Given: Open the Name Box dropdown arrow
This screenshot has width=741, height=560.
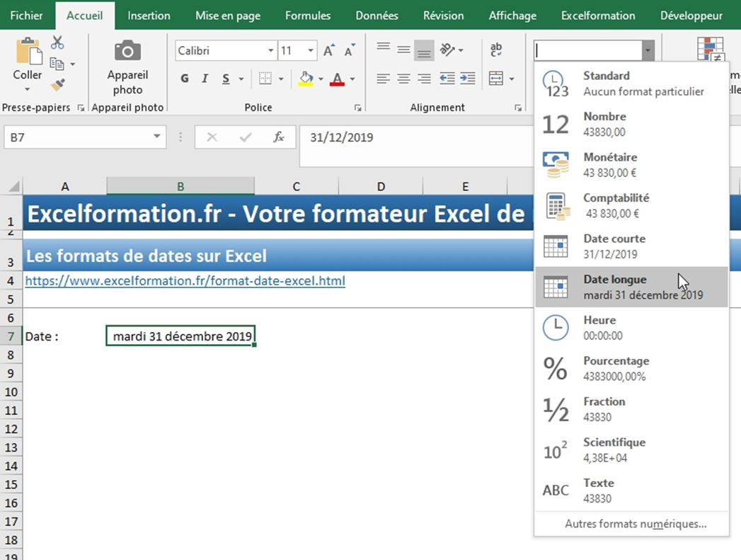Looking at the screenshot, I should pyautogui.click(x=156, y=137).
